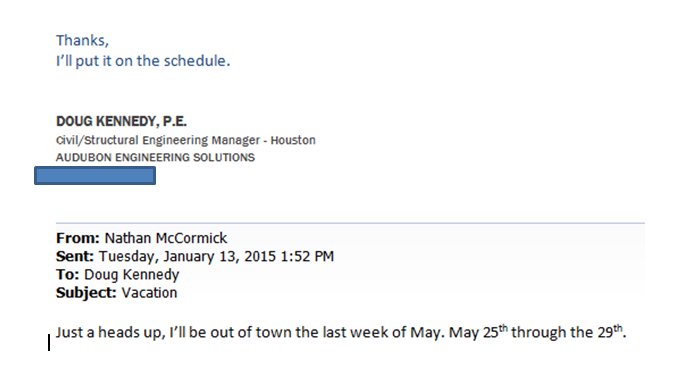691x368 pixels.
Task: Click the To label in header
Action: pos(67,275)
